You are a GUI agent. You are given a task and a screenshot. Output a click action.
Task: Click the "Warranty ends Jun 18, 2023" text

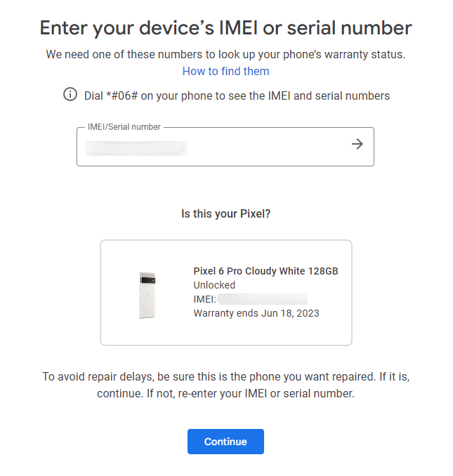(256, 313)
